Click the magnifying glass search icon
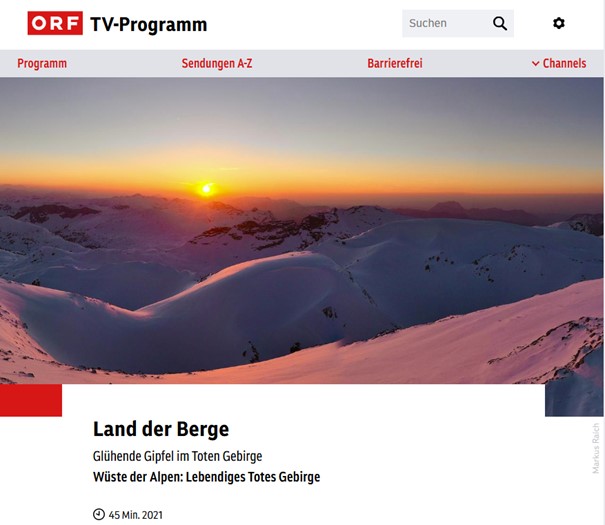Image resolution: width=605 pixels, height=525 pixels. click(x=500, y=23)
